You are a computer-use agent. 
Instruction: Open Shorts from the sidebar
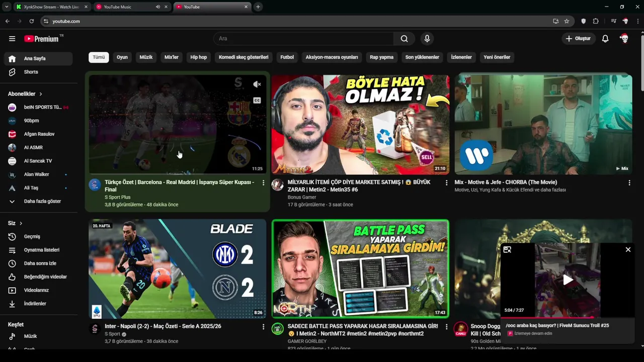38,72
